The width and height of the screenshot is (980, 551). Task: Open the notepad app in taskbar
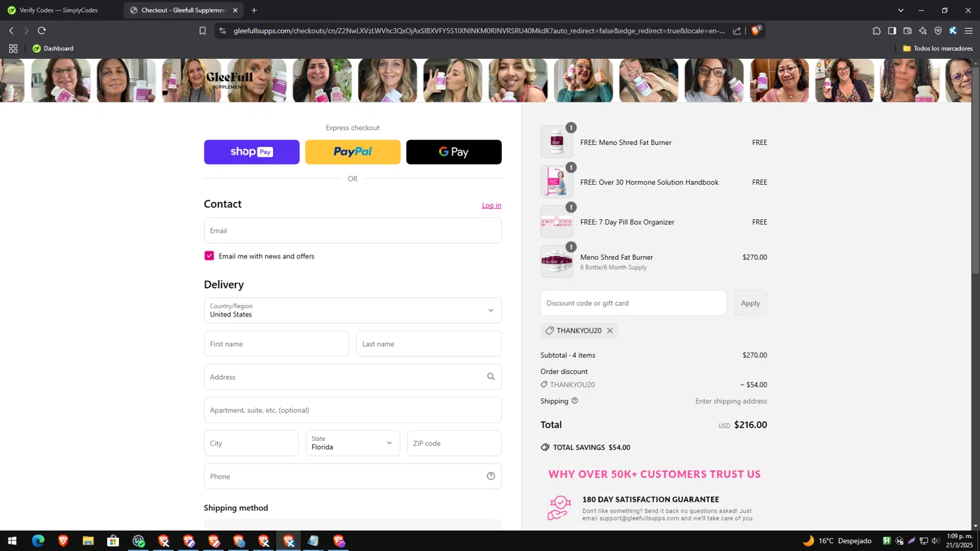pyautogui.click(x=314, y=541)
